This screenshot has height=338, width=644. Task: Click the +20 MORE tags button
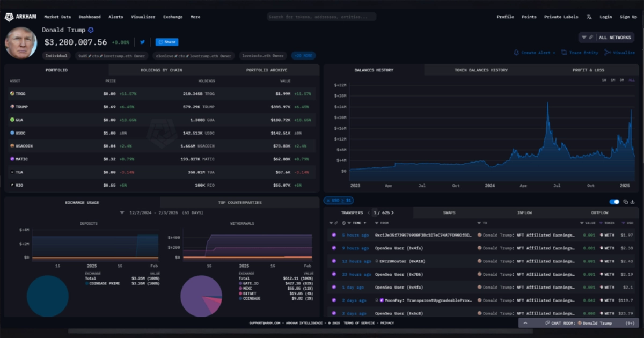click(303, 56)
